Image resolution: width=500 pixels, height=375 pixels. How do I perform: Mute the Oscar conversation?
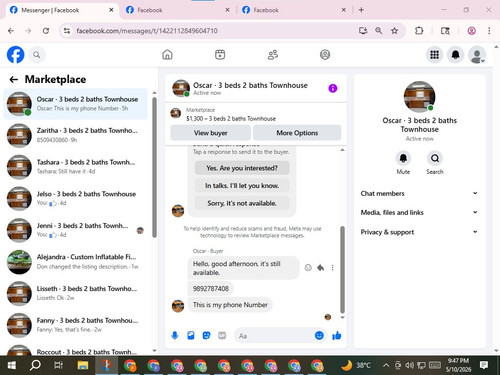pyautogui.click(x=403, y=158)
